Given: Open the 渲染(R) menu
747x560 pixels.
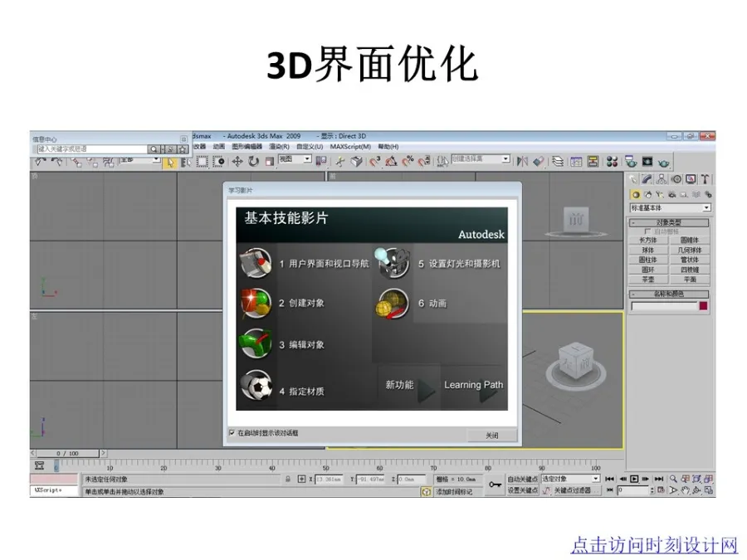Looking at the screenshot, I should [278, 146].
